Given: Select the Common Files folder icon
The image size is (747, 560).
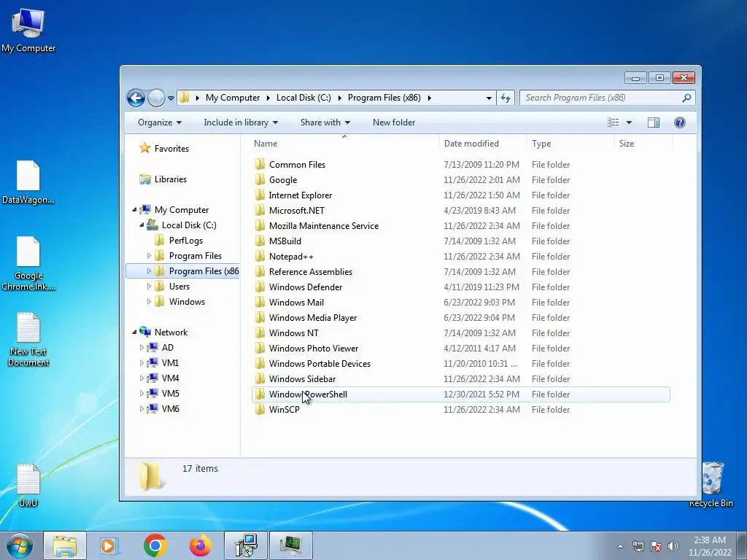Looking at the screenshot, I should [x=260, y=164].
